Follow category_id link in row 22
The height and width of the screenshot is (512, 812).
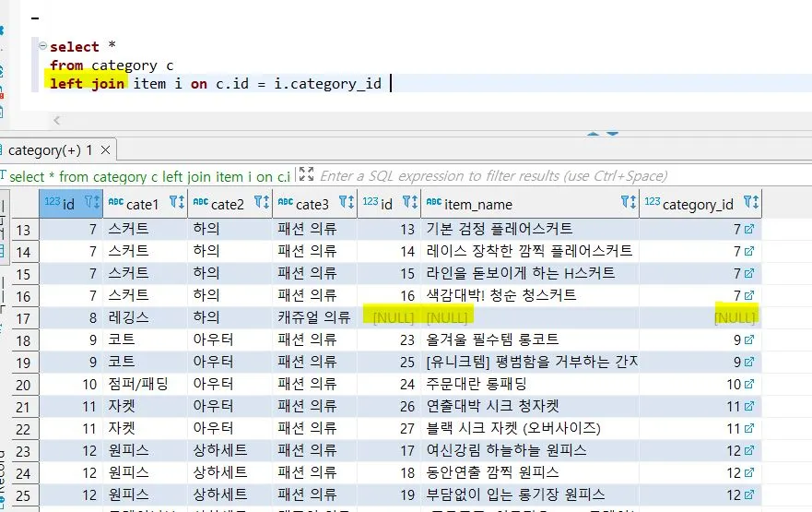pyautogui.click(x=748, y=429)
